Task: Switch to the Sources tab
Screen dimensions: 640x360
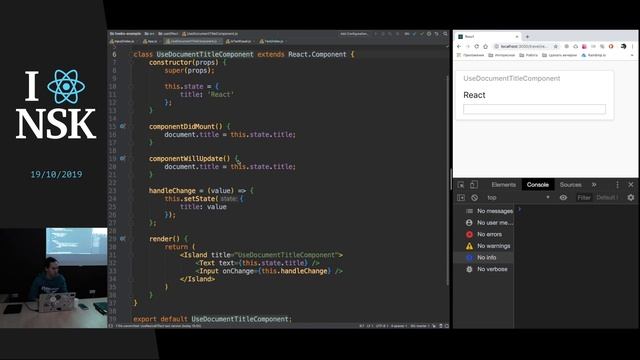Action: (x=571, y=185)
